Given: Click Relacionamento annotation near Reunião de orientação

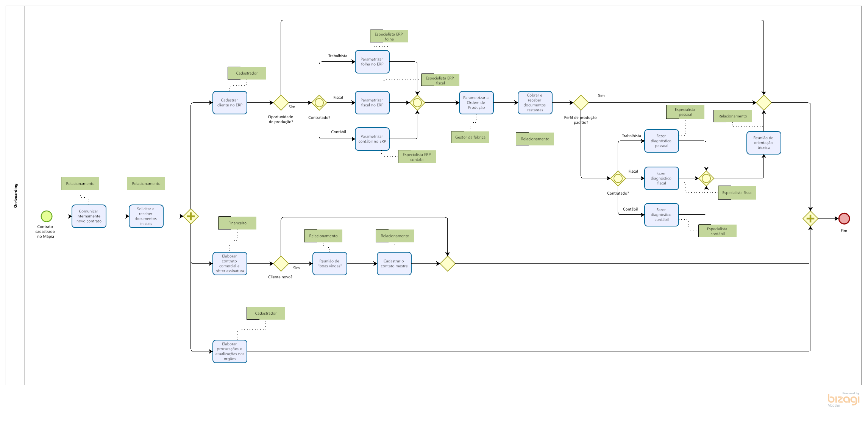Looking at the screenshot, I should tap(733, 116).
